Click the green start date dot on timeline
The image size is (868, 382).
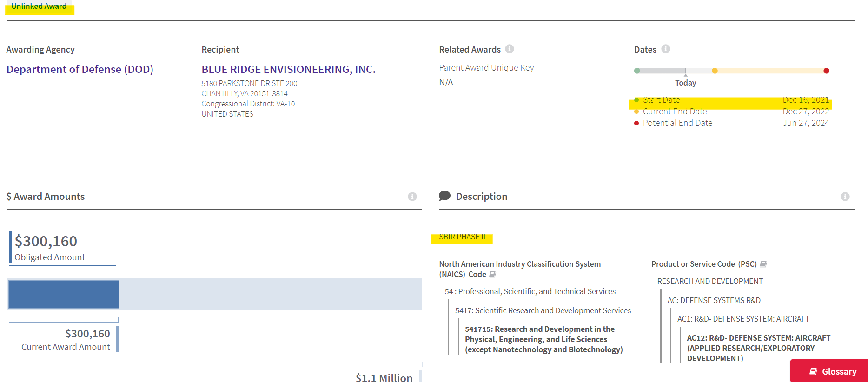coord(637,71)
